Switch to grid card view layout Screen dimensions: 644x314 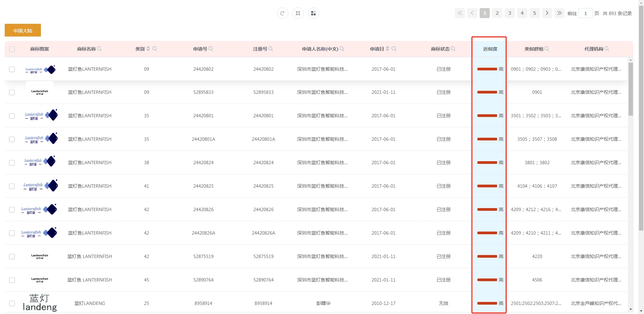[313, 13]
